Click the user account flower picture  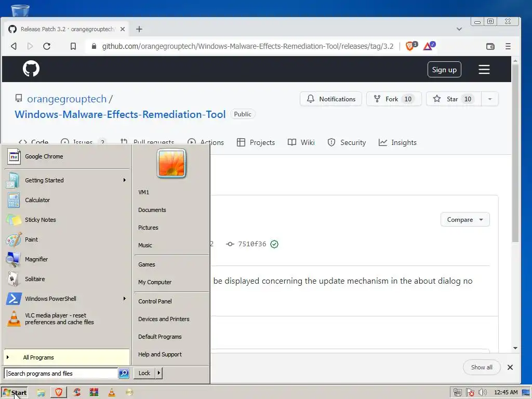171,163
